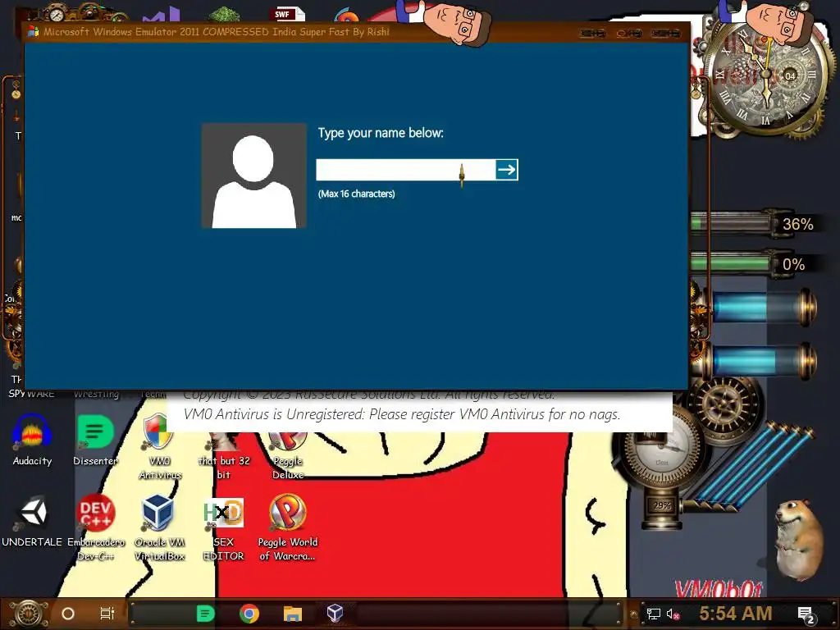Switch to VirtualBox taskbar icon

pos(335,613)
